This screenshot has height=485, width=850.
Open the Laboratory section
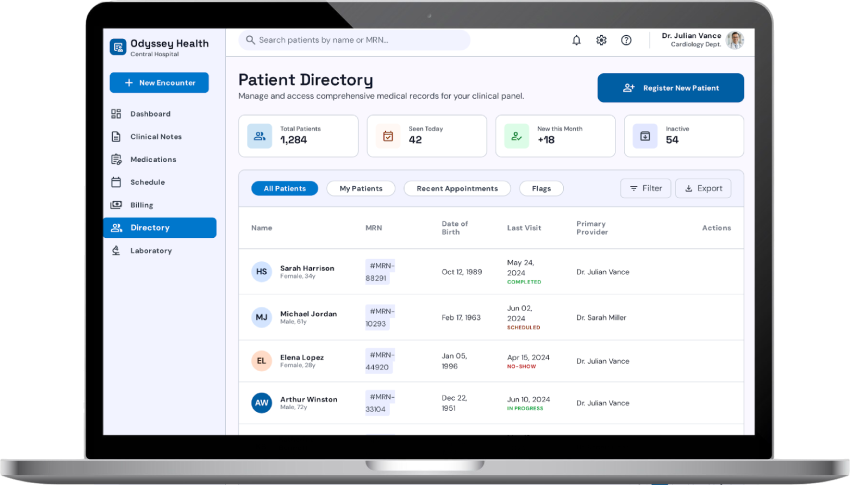[x=160, y=250]
